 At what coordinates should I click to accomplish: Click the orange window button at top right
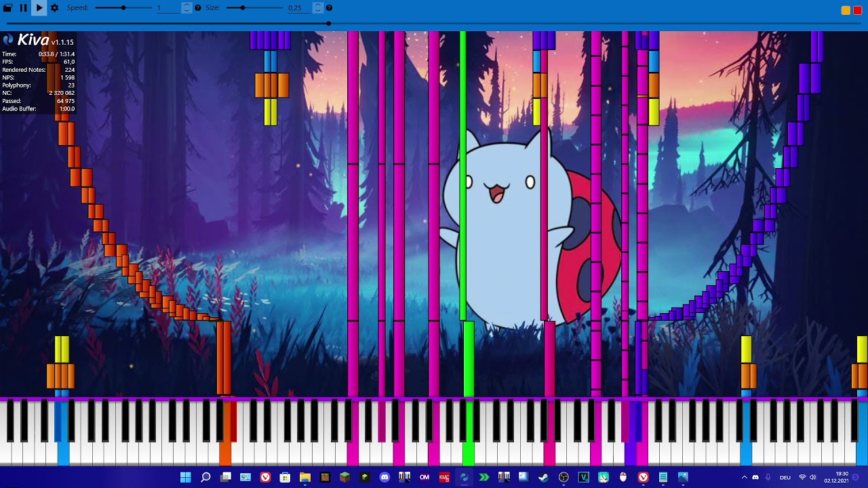(846, 10)
